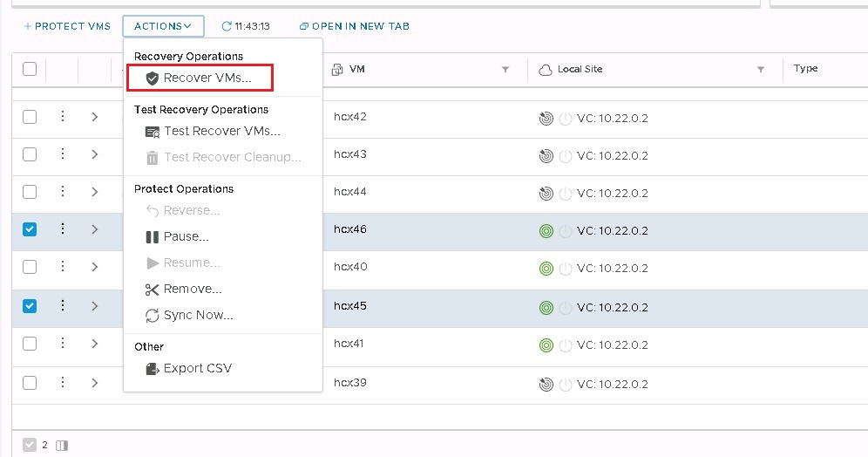Click the Recover VMs shield icon

click(153, 78)
